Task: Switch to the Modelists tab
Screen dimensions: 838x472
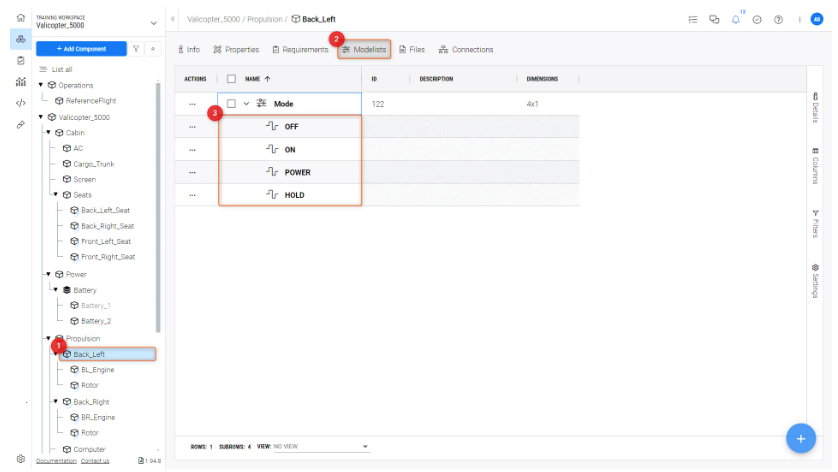Action: pos(364,49)
